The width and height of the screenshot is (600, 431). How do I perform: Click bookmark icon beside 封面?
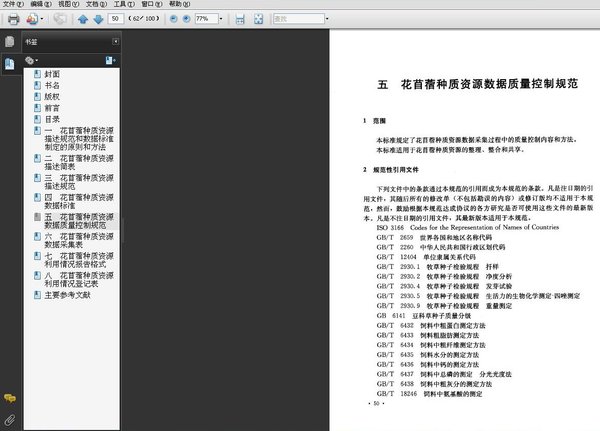[x=37, y=74]
